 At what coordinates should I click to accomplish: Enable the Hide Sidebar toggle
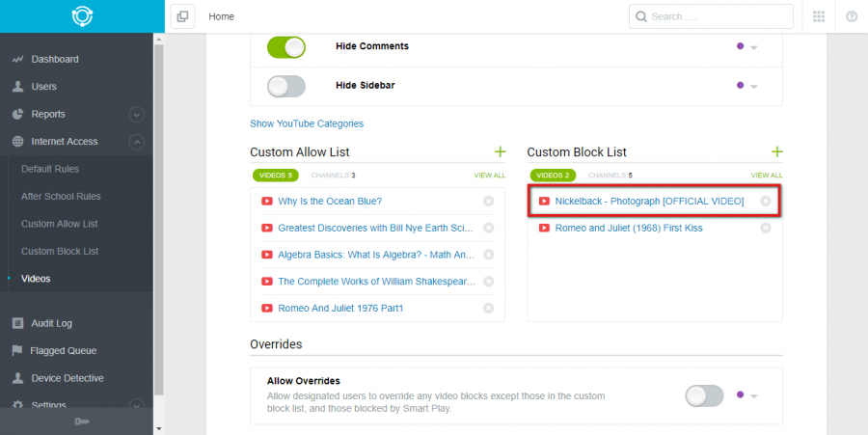286,87
